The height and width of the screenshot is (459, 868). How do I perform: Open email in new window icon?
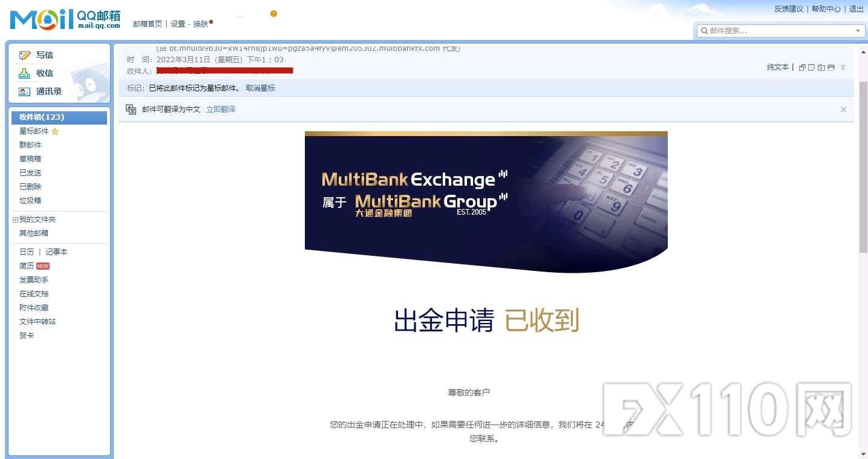pyautogui.click(x=802, y=67)
